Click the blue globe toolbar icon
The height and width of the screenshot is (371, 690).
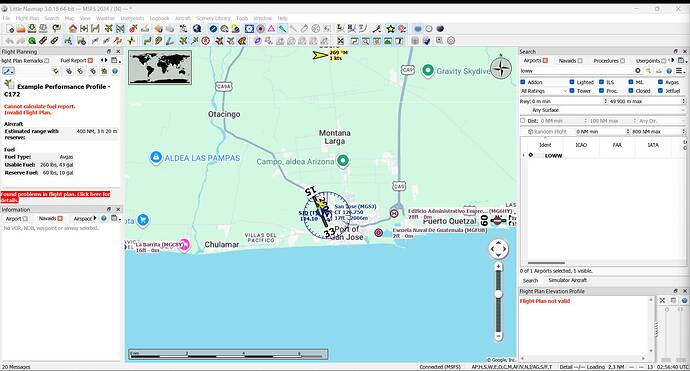pyautogui.click(x=197, y=29)
